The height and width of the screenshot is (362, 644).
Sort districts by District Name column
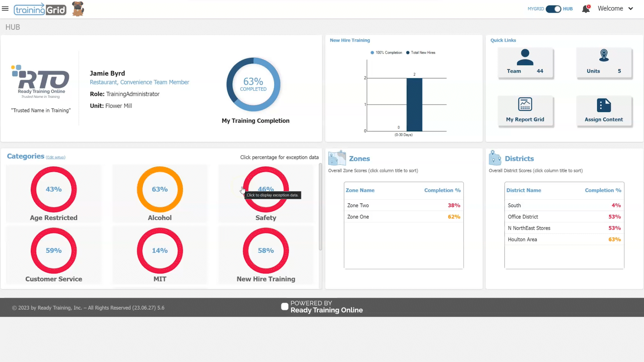pos(524,190)
